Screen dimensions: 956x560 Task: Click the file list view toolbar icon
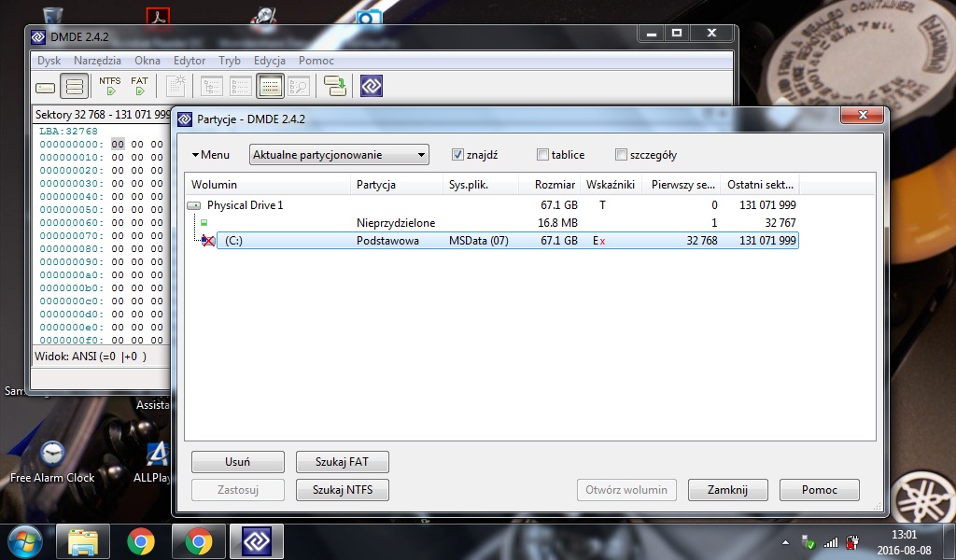[x=240, y=87]
